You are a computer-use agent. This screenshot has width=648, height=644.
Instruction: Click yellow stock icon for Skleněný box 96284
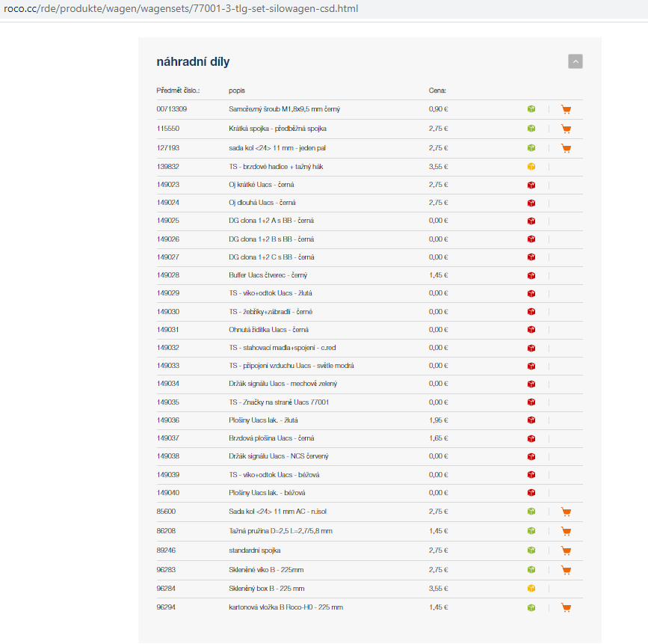531,589
